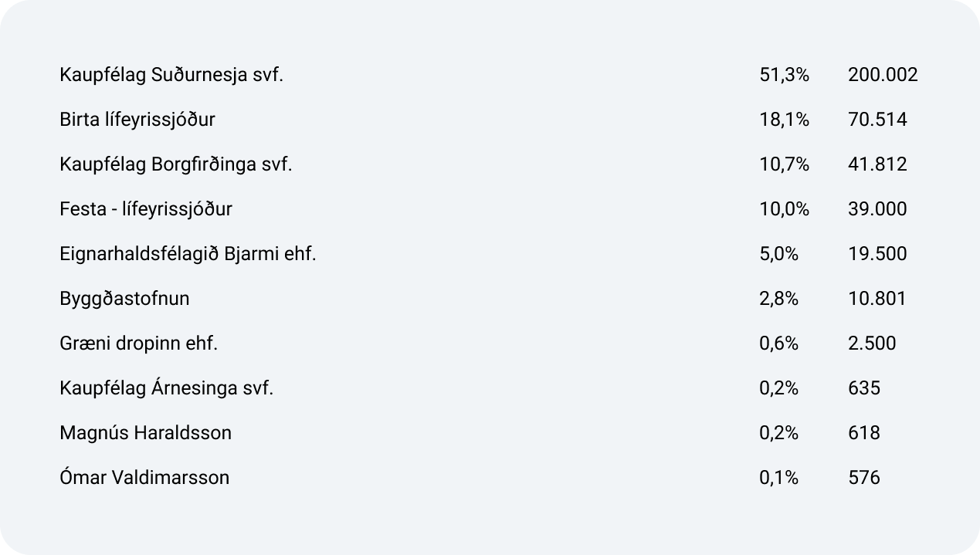Click the 39.000 share amount

877,209
